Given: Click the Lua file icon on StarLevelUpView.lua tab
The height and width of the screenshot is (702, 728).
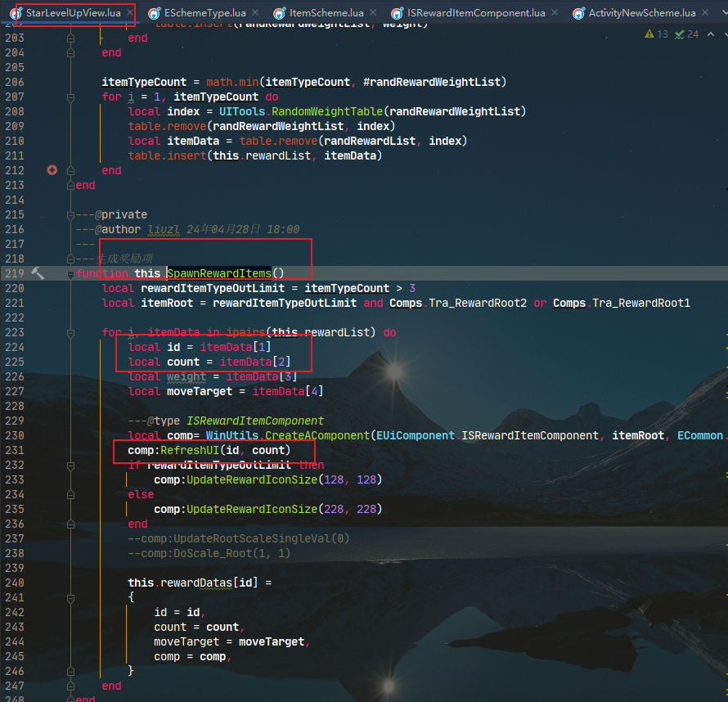Looking at the screenshot, I should click(x=16, y=13).
